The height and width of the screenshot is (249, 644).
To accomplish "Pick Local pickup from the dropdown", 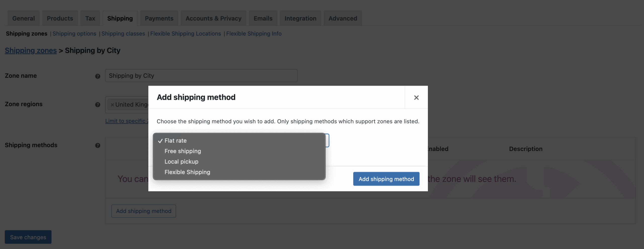I will [x=181, y=162].
